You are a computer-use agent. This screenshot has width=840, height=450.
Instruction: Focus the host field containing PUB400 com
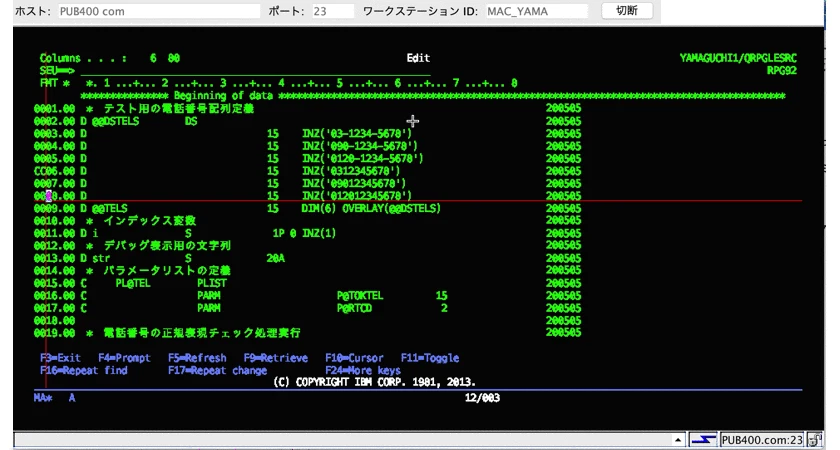coord(159,11)
